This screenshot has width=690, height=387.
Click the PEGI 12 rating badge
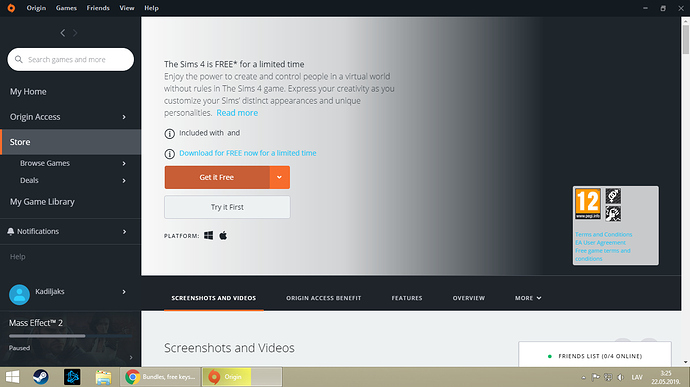[x=587, y=203]
